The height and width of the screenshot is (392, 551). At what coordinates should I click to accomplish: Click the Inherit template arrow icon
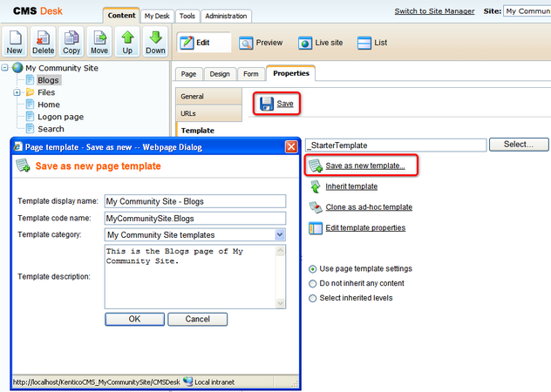(316, 186)
